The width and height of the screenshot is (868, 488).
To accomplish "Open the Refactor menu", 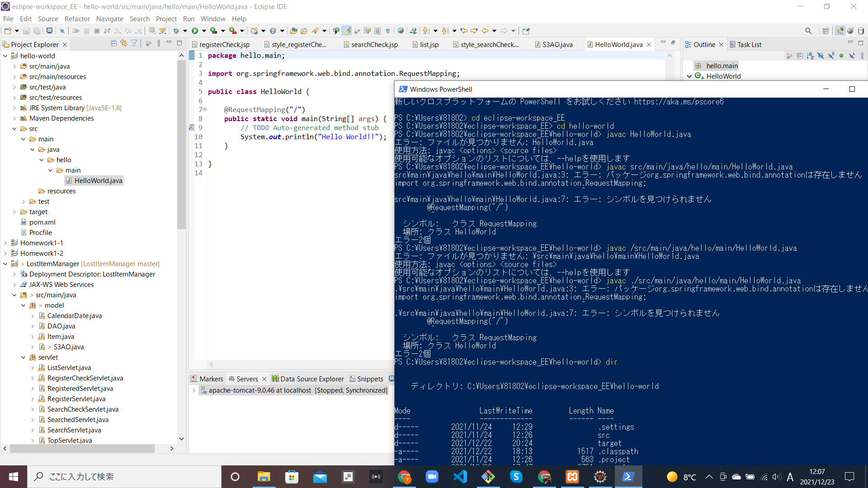I will coord(77,19).
